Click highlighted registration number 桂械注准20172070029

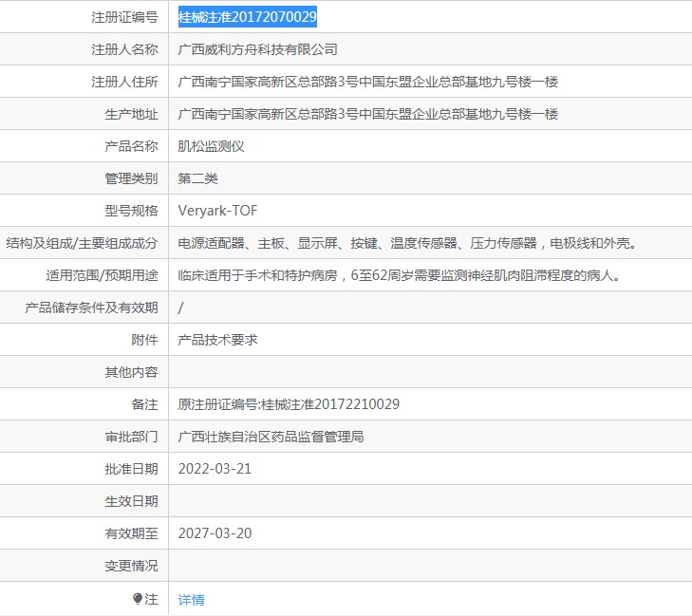[248, 17]
